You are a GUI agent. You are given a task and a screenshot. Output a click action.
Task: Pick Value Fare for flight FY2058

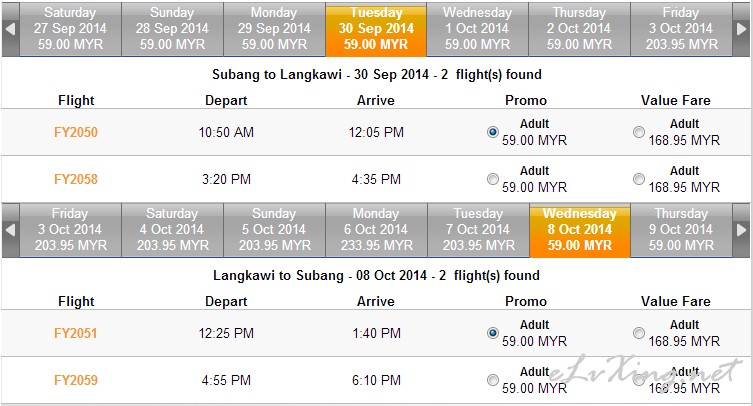639,179
